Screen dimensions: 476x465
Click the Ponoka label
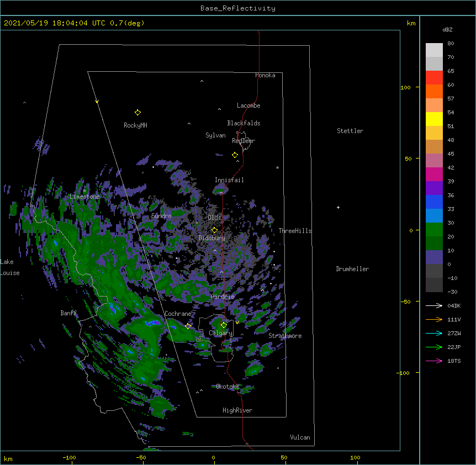tap(265, 75)
